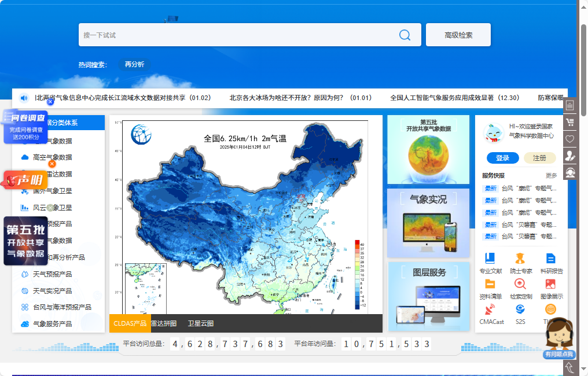The height and width of the screenshot is (376, 588).
Task: Select 风云气象卫星 in category menu
Action: [x=53, y=208]
